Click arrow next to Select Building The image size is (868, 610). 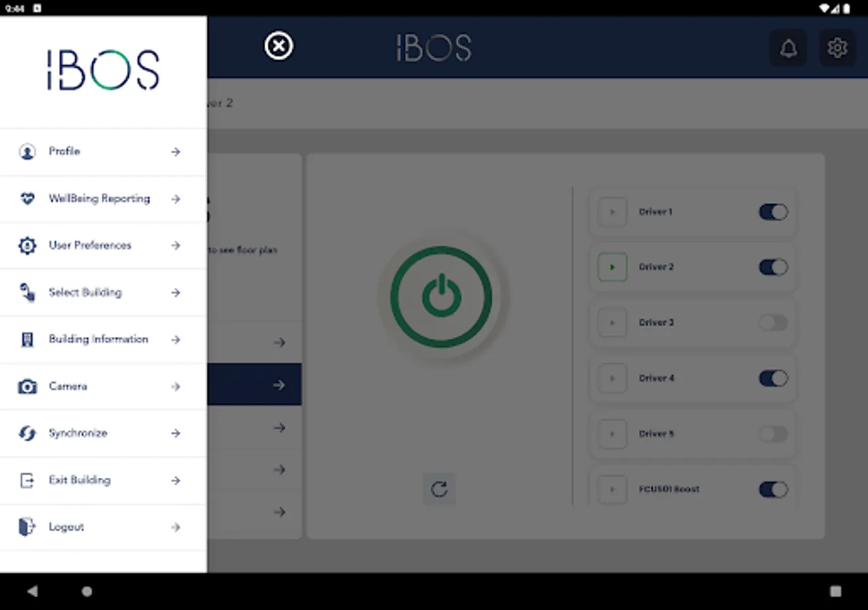point(176,293)
